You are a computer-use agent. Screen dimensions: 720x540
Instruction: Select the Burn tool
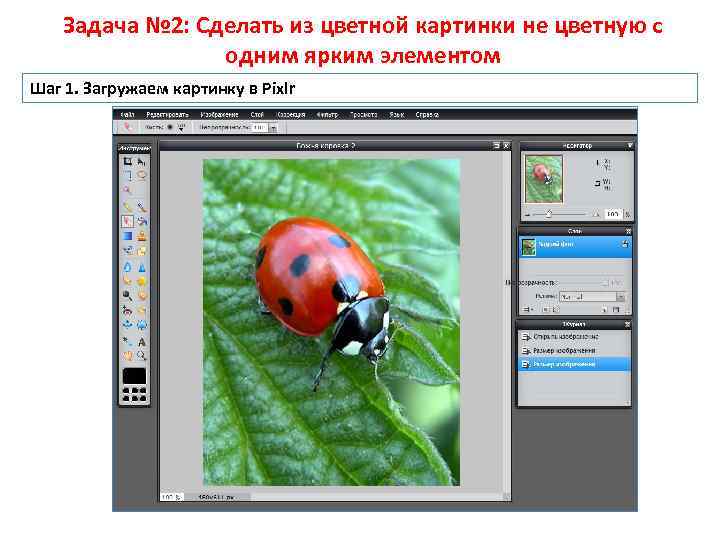pyautogui.click(x=141, y=295)
